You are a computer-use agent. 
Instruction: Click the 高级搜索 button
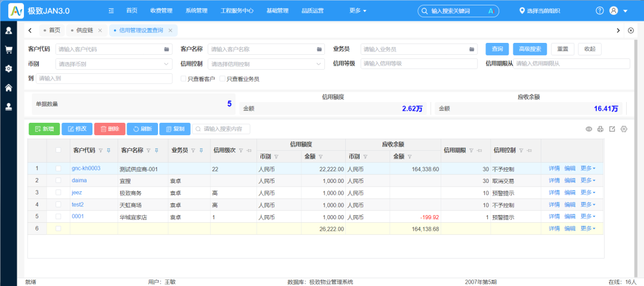click(x=530, y=49)
